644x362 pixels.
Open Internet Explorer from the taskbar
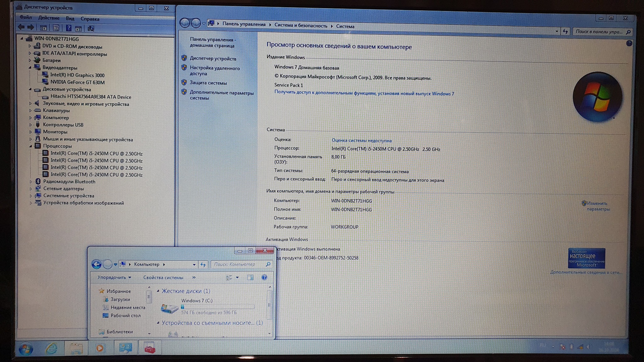(x=51, y=348)
